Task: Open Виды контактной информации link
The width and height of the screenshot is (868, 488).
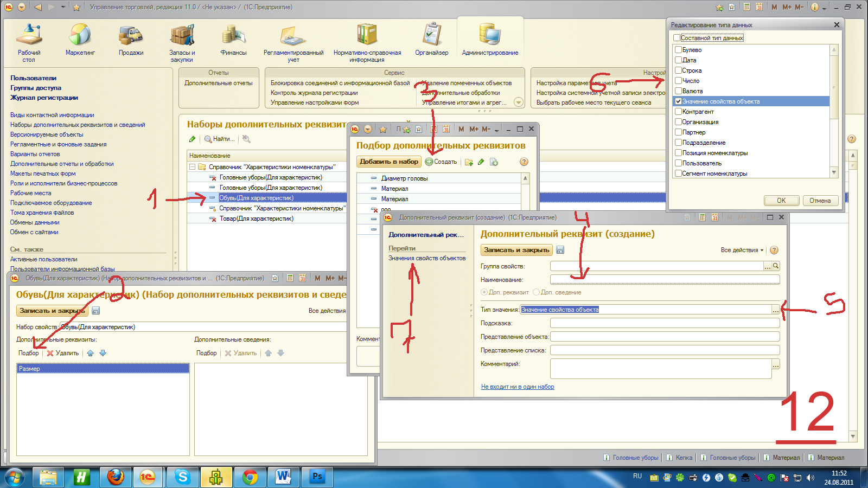Action: [x=52, y=115]
